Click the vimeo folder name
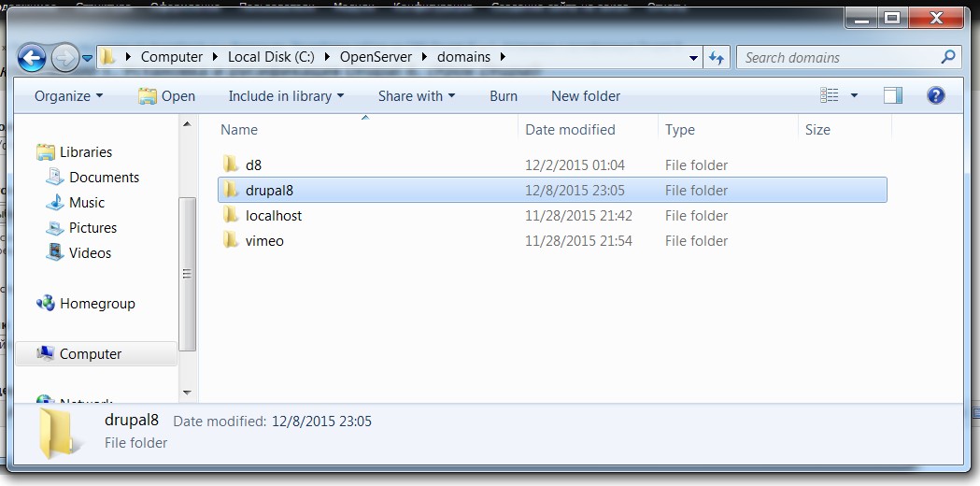The width and height of the screenshot is (980, 486). click(264, 241)
